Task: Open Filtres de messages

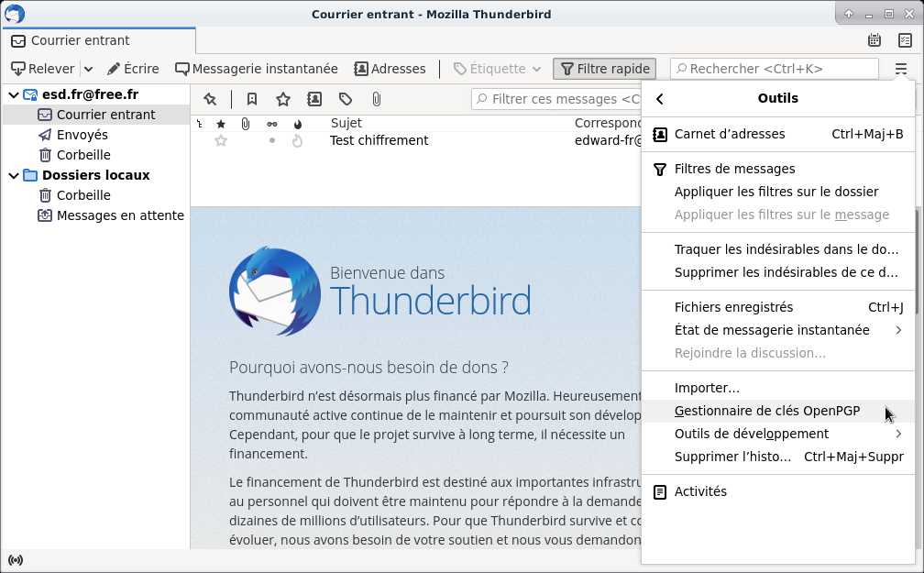Action: [778, 170]
